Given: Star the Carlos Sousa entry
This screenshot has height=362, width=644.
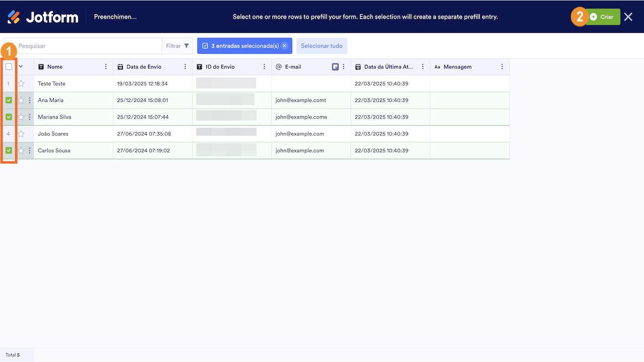Looking at the screenshot, I should [x=21, y=150].
